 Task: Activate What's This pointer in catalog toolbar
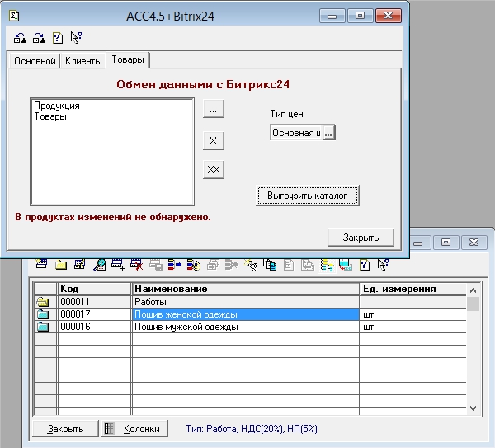pos(384,265)
